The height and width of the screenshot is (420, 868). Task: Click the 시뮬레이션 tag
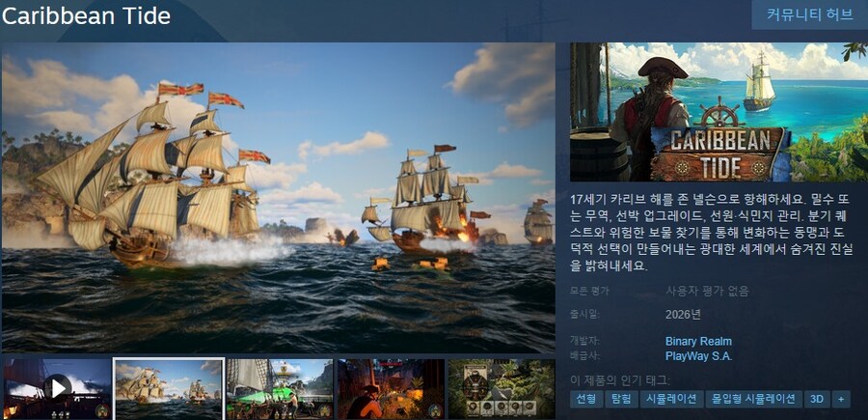[x=671, y=399]
